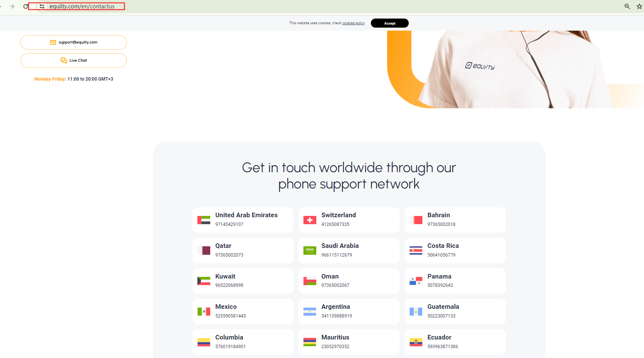Select Panama number 5078392643
Viewport: 644px width, 358px height.
click(440, 285)
